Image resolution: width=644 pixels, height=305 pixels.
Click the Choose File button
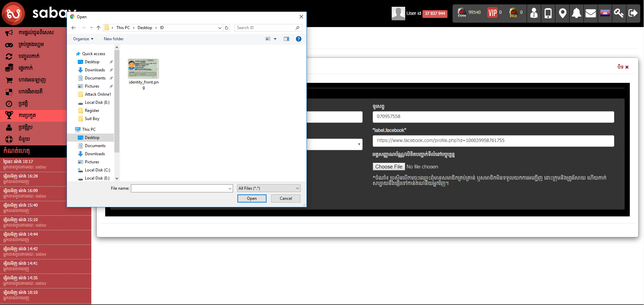coord(389,167)
